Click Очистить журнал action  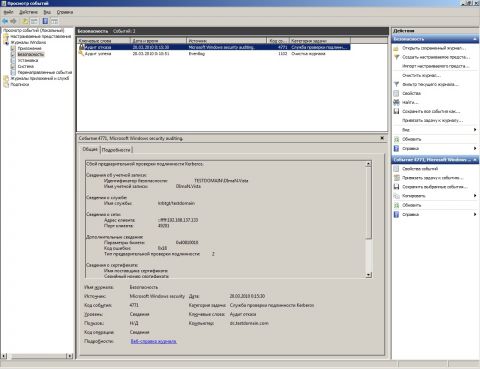(x=421, y=75)
